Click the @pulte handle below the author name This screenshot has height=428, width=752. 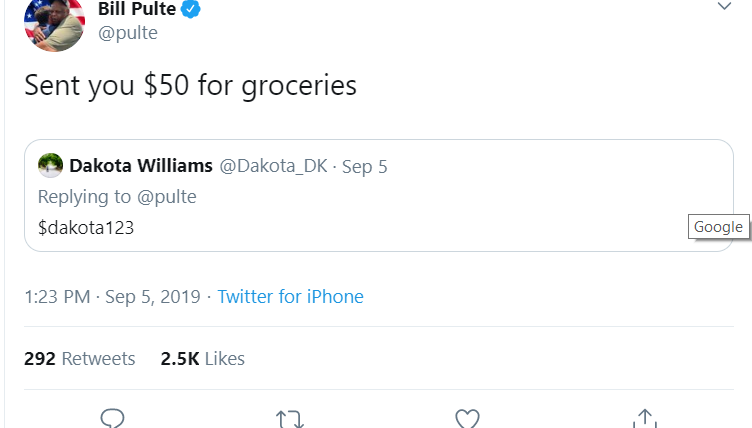127,33
